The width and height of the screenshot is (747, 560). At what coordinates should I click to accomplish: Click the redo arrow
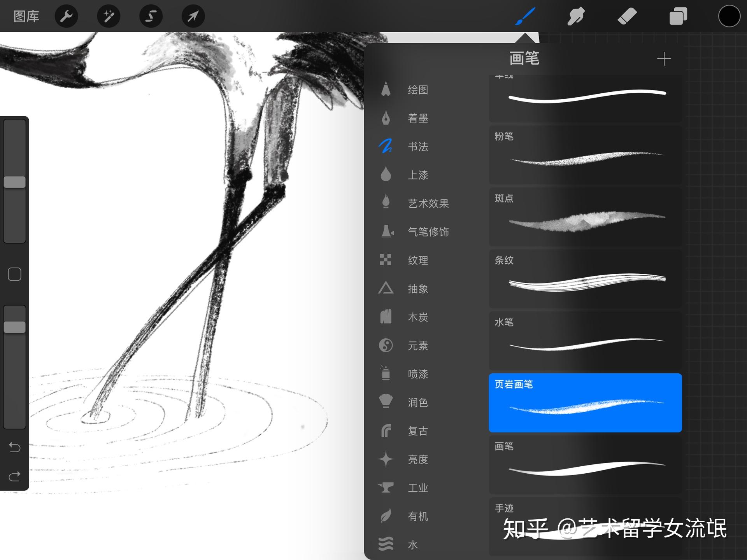coord(15,476)
